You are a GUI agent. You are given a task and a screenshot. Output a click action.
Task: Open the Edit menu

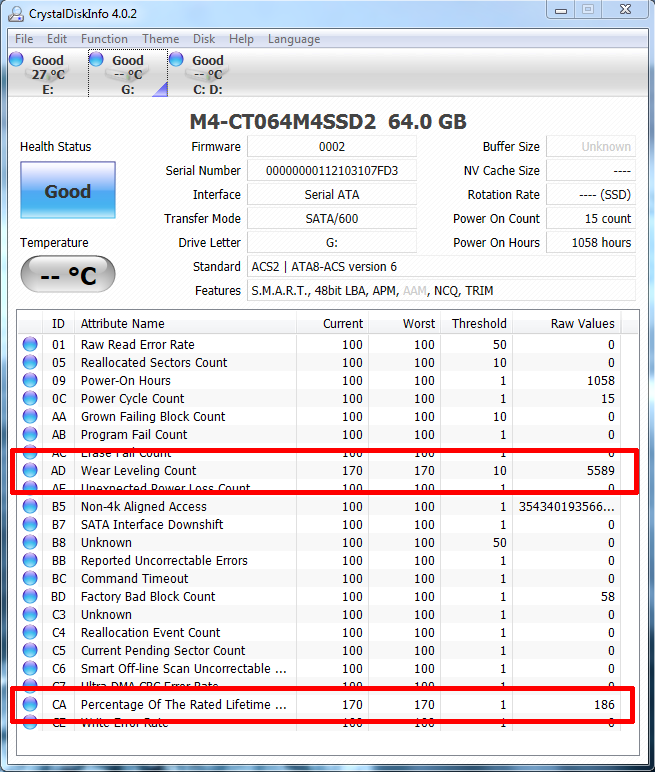click(57, 39)
